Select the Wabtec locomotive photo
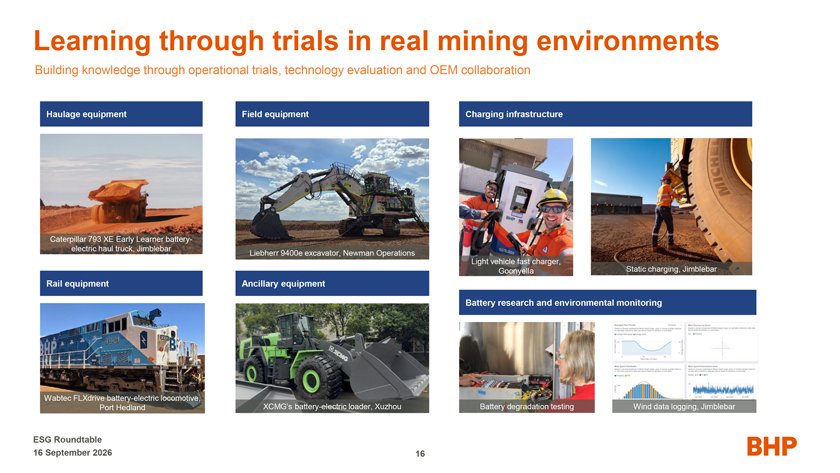The width and height of the screenshot is (840, 473). 122,358
